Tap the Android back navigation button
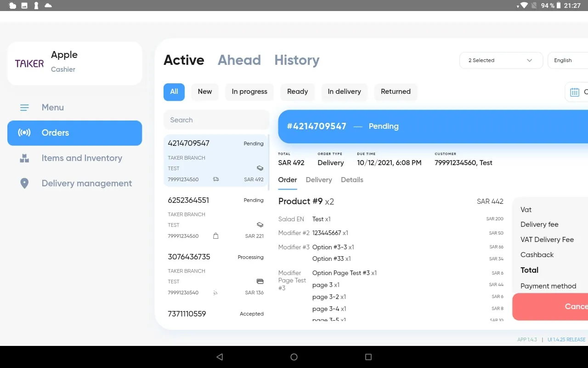The height and width of the screenshot is (368, 588). (x=220, y=357)
